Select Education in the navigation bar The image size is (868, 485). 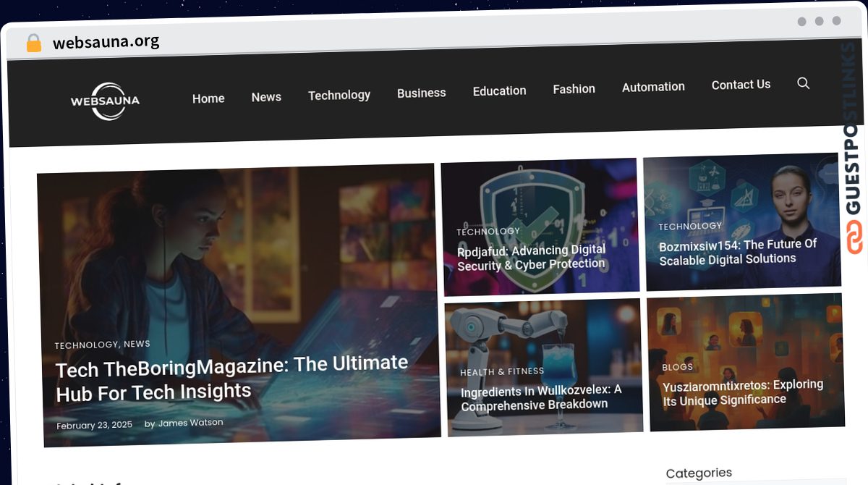click(x=499, y=90)
